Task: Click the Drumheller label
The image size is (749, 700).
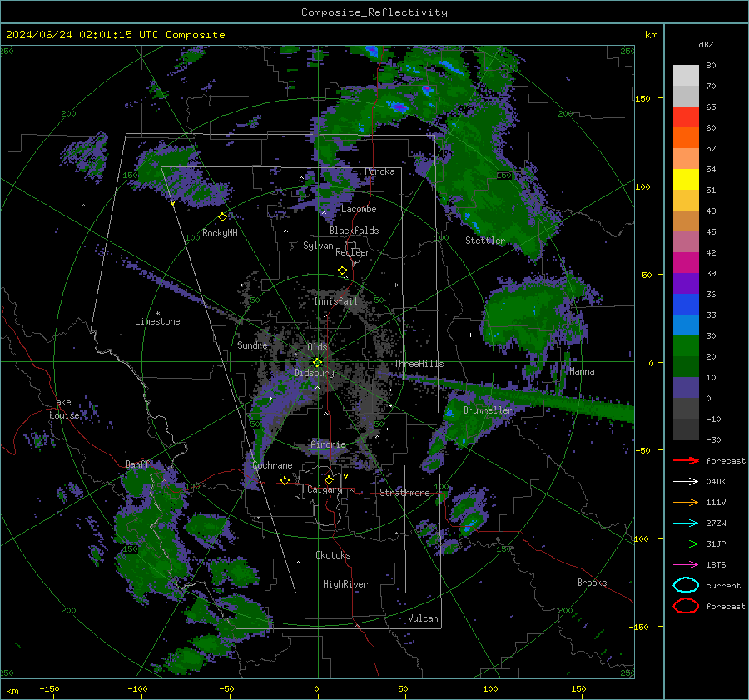Action: [x=488, y=410]
